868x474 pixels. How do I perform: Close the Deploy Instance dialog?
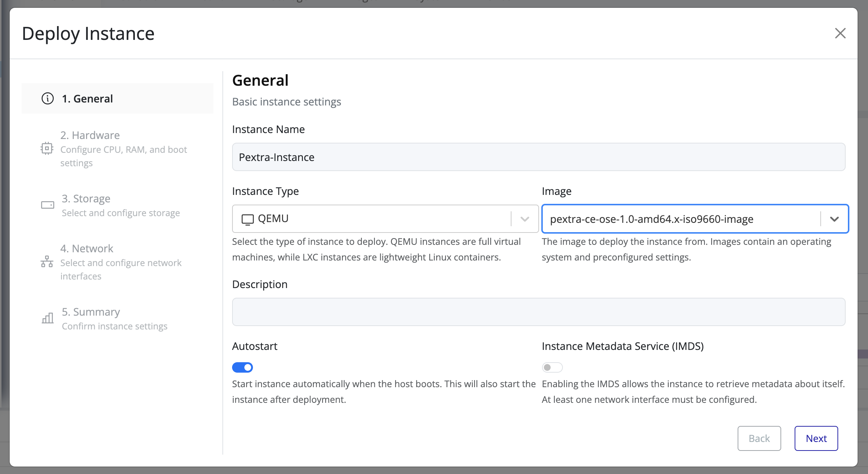tap(840, 33)
